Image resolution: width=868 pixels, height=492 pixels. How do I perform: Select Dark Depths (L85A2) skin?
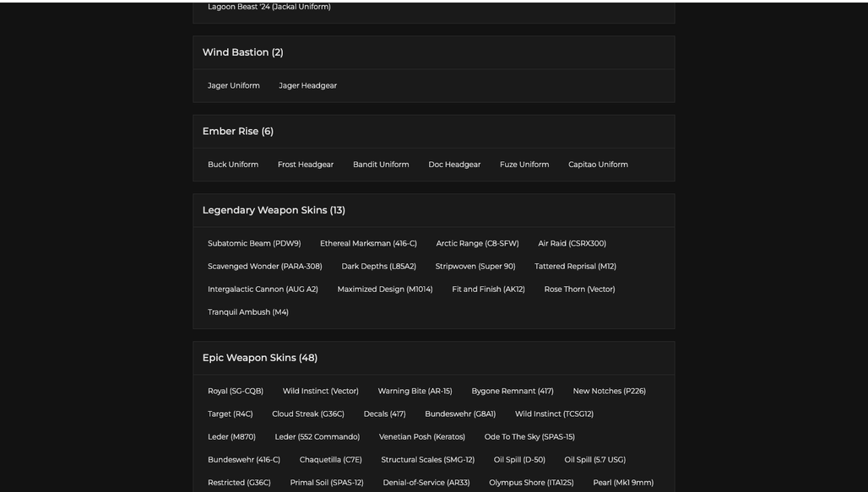(378, 266)
